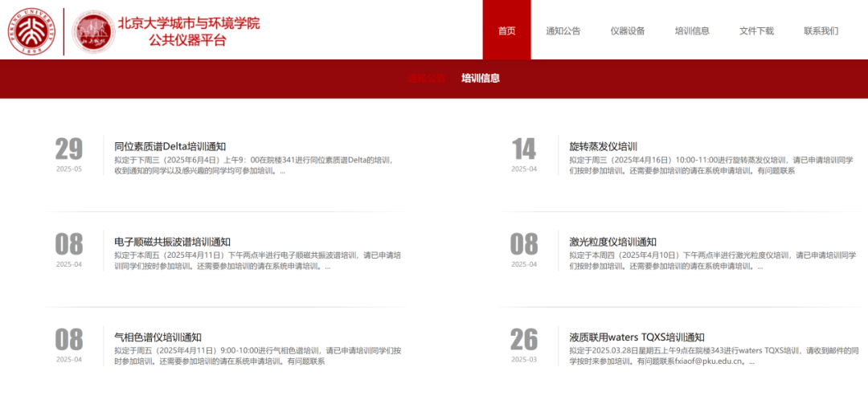Image resolution: width=868 pixels, height=400 pixels.
Task: Select 培训信息 in the top navigation bar
Action: (x=692, y=31)
